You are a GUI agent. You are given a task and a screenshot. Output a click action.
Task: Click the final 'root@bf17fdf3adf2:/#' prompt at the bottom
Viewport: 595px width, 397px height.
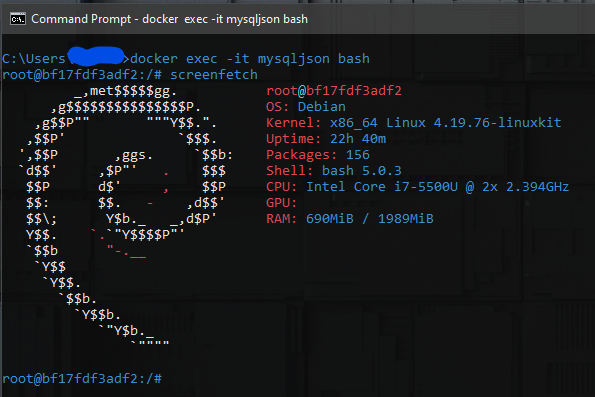tap(82, 378)
